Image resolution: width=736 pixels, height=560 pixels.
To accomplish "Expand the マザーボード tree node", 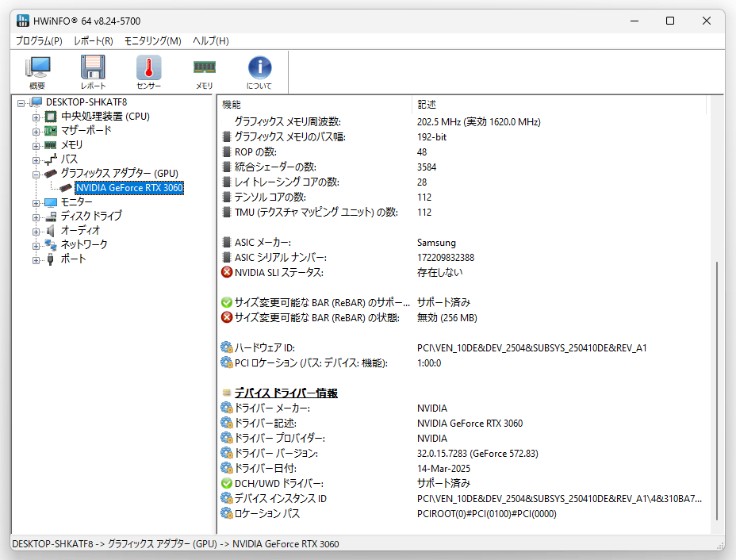I will [x=36, y=132].
